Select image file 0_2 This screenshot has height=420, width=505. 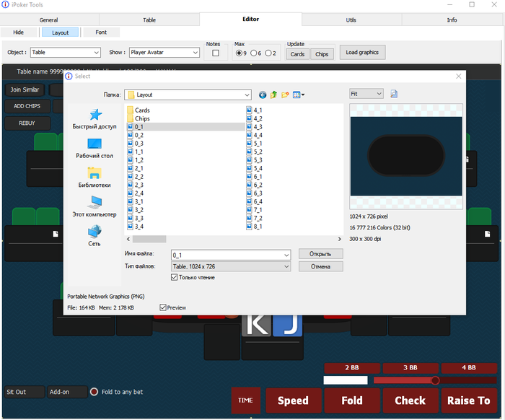pyautogui.click(x=136, y=135)
